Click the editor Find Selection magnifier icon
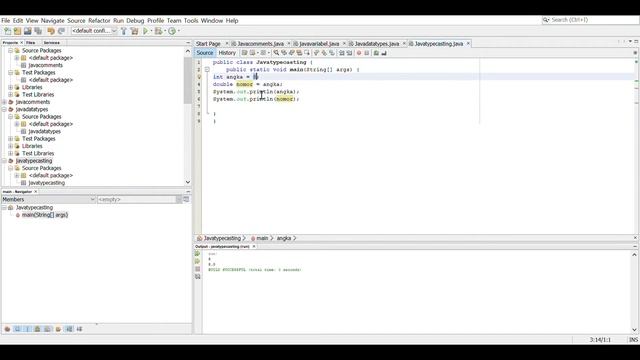The height and width of the screenshot is (360, 640). coord(276,53)
